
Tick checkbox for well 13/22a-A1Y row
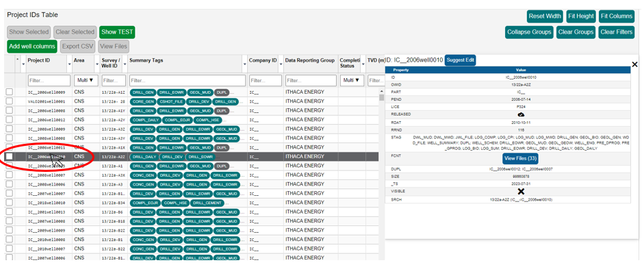click(9, 110)
